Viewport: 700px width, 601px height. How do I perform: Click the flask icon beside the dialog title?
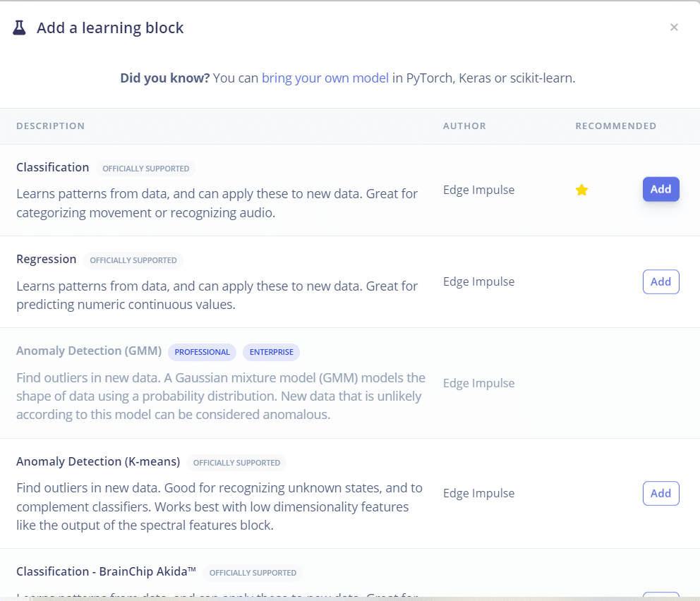[x=19, y=28]
